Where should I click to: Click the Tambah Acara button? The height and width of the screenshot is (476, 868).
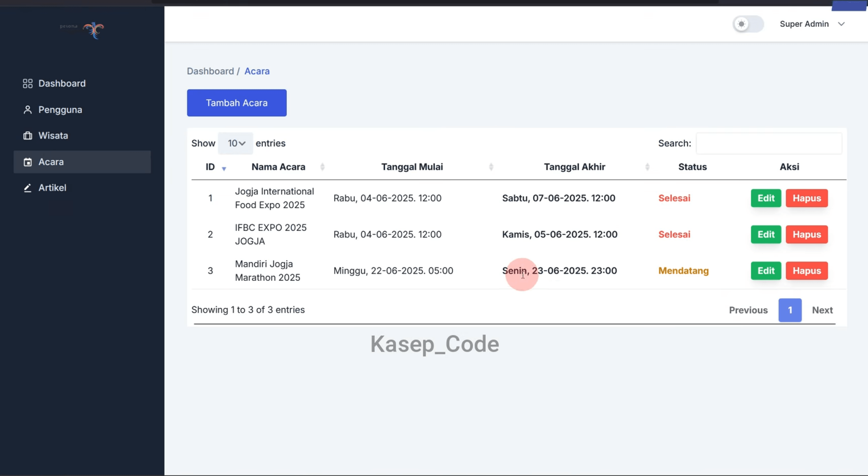click(237, 103)
